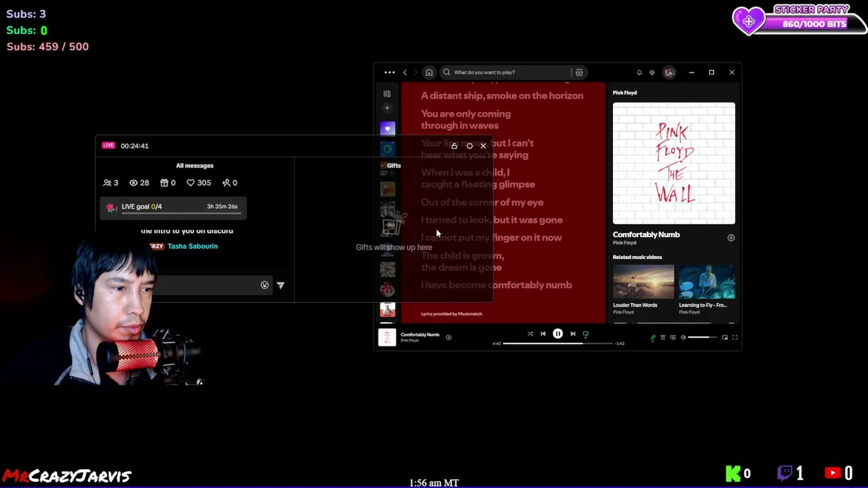Click lyric 'I have become comfortably numb'

coord(496,285)
